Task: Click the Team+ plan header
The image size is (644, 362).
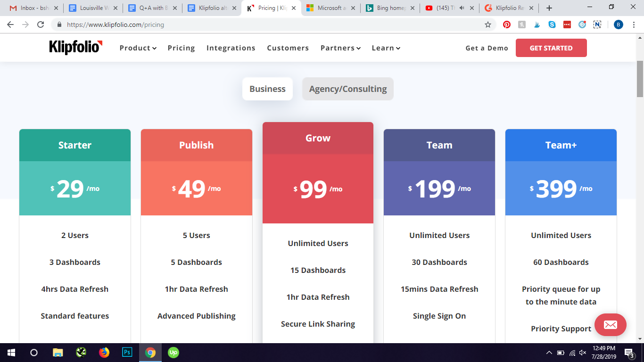Action: [561, 145]
